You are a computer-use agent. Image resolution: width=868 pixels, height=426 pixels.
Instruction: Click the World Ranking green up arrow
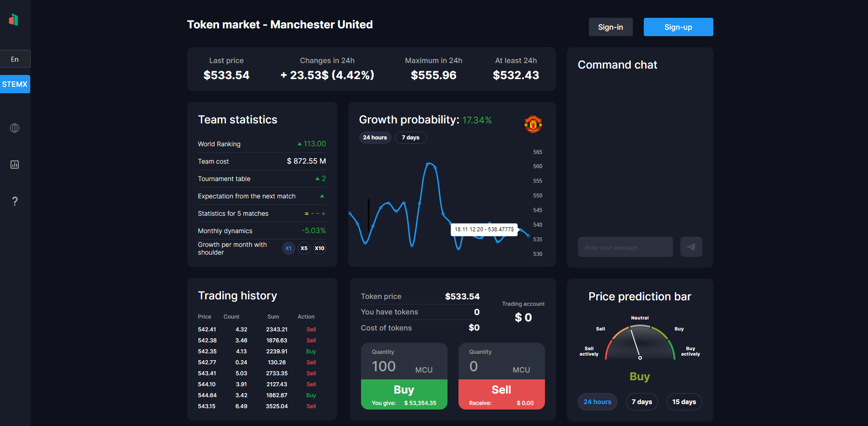[x=300, y=144]
